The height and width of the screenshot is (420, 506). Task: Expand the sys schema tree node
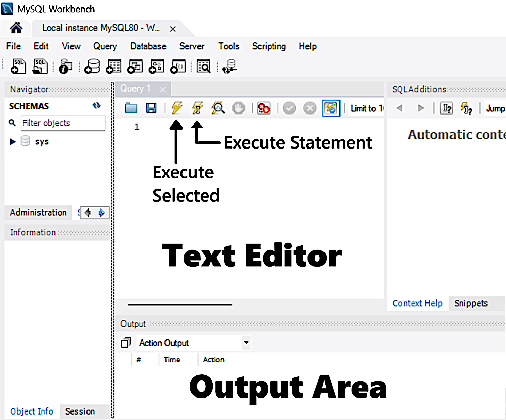pos(13,142)
